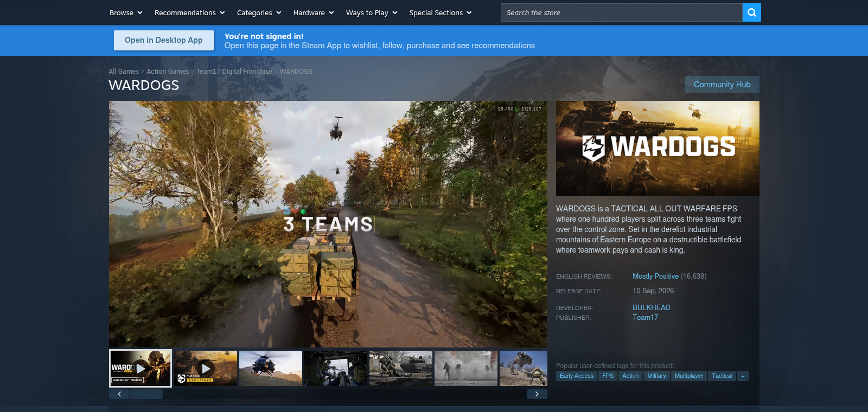Click the release date 10 Sep, 2026
Screen dimensions: 868x412
[x=653, y=291]
